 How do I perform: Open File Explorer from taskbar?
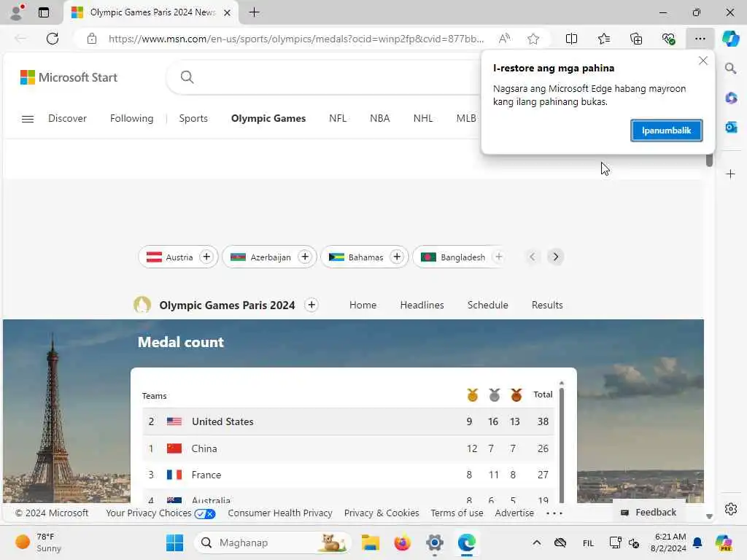point(370,542)
